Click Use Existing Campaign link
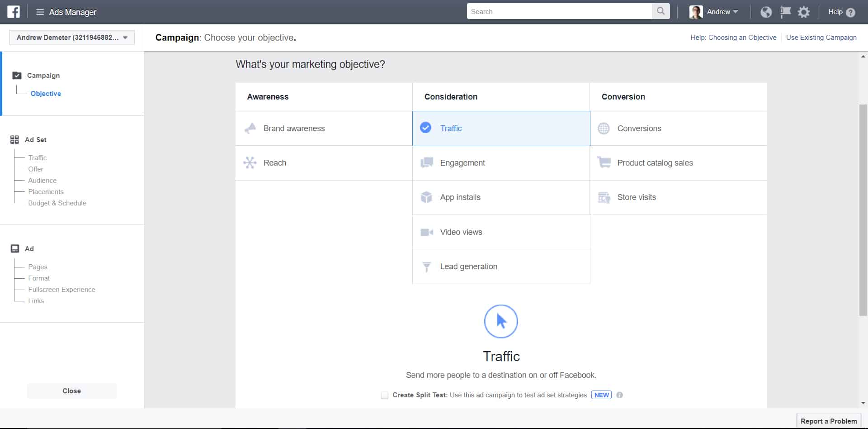Screen dimensions: 868x429 click(821, 38)
